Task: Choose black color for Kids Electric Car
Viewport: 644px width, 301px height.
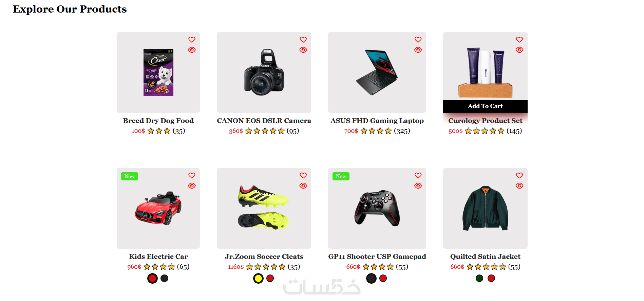Action: [164, 278]
